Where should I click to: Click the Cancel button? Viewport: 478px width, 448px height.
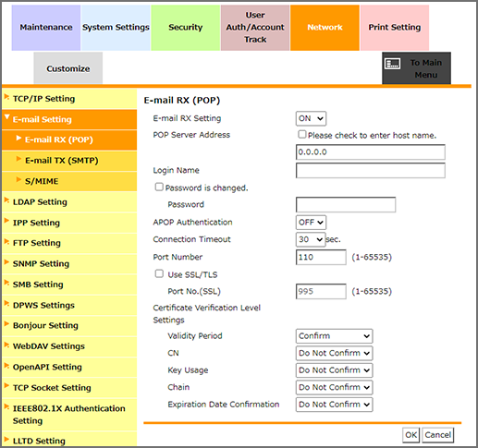pos(437,435)
